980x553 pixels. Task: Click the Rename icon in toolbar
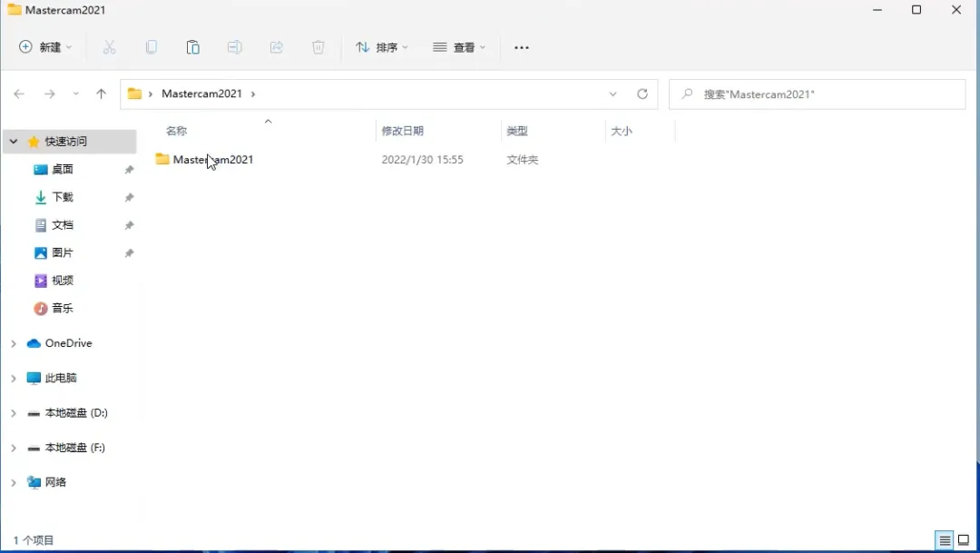pyautogui.click(x=234, y=47)
